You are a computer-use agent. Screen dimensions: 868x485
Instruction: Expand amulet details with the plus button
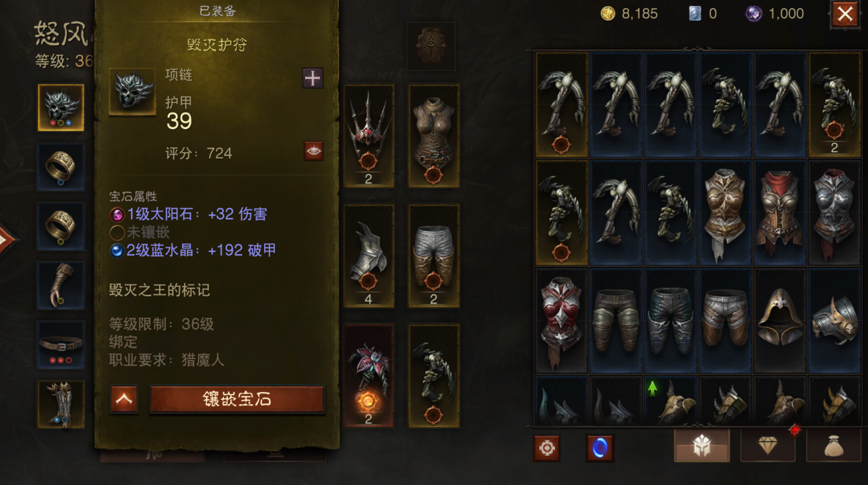(x=312, y=78)
